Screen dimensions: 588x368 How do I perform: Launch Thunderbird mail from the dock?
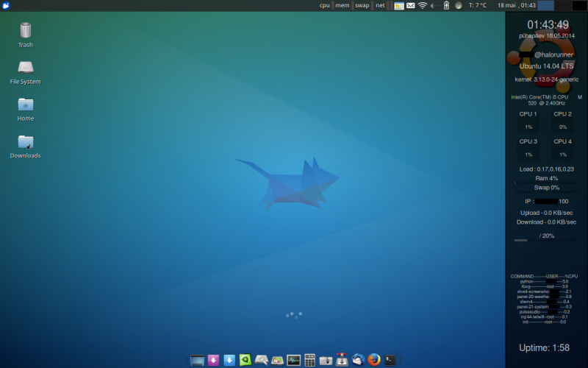[358, 360]
